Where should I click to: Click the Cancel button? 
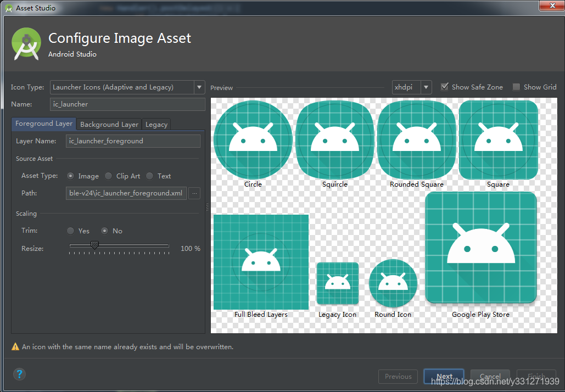(490, 377)
